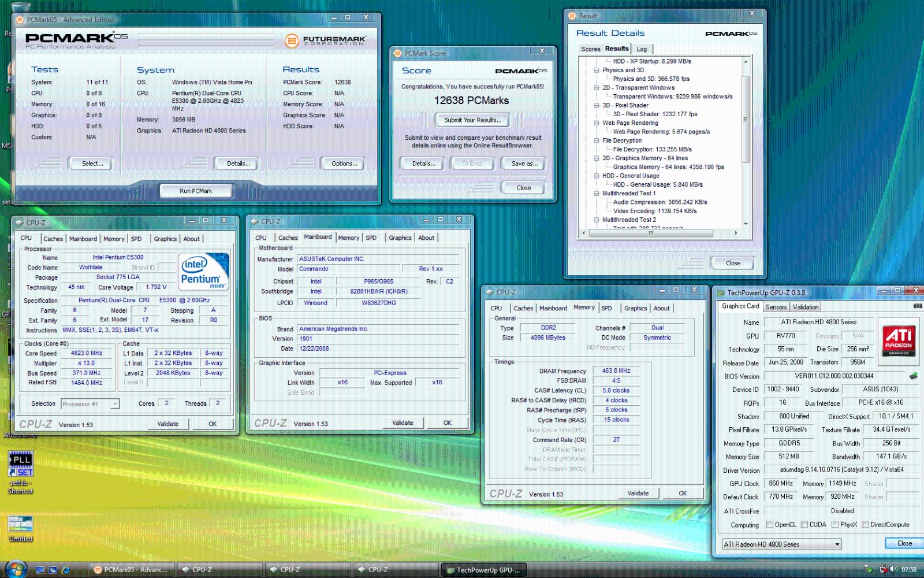Click OK in the Mainboard CPU-Z window
The image size is (924, 578).
click(x=447, y=423)
